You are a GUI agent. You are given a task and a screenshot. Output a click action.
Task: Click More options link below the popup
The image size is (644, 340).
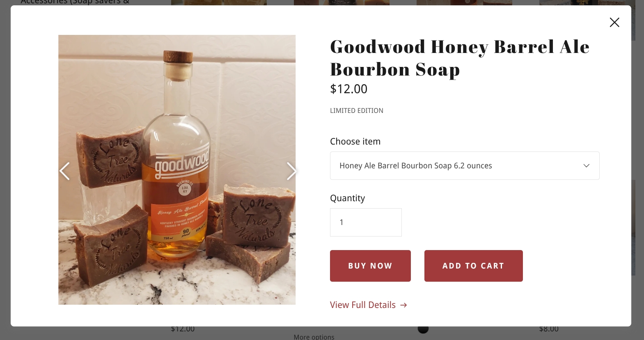pyautogui.click(x=314, y=337)
